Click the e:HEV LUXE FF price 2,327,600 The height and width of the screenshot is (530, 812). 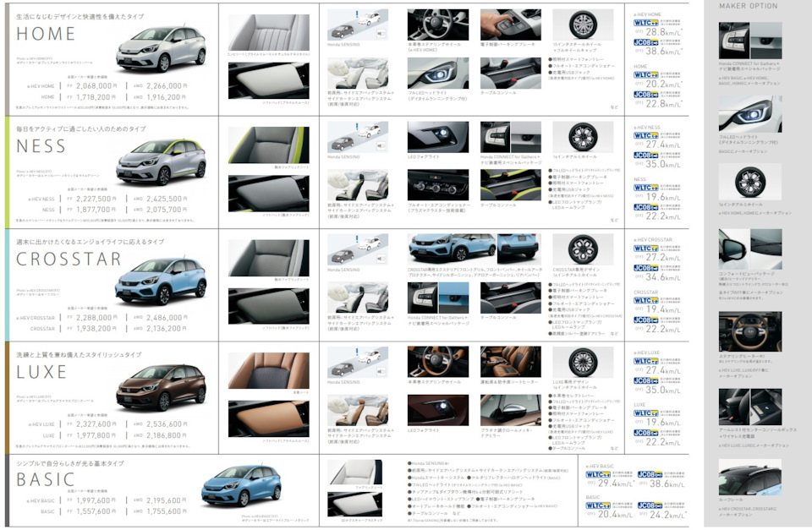tap(96, 423)
